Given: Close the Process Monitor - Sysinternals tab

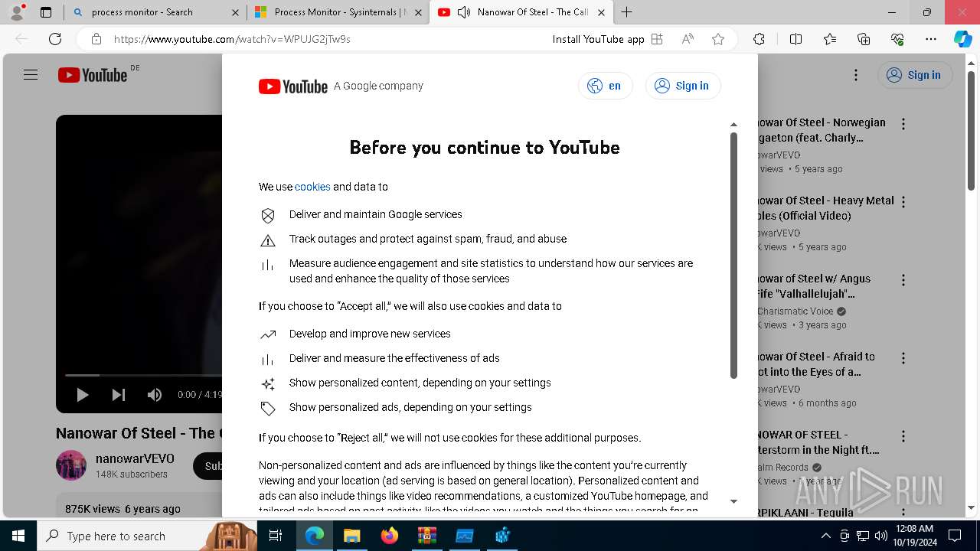Looking at the screenshot, I should pyautogui.click(x=418, y=12).
